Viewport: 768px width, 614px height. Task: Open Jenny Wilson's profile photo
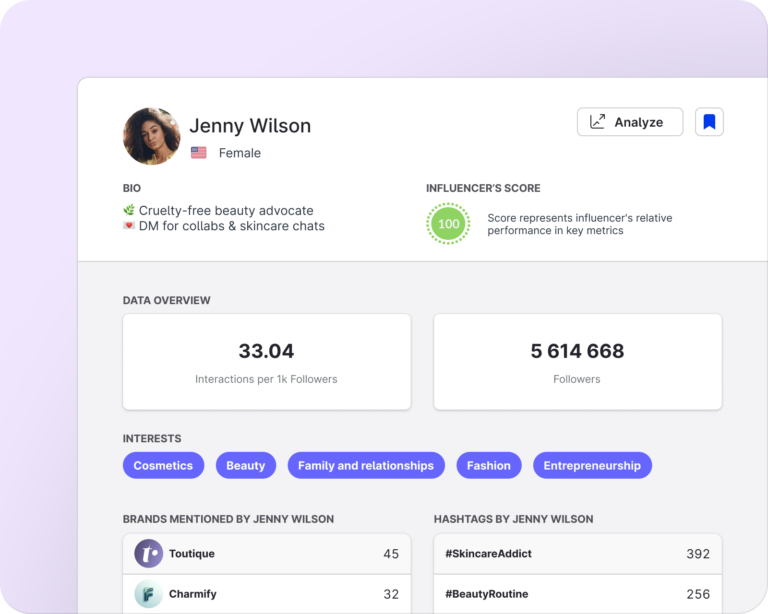pos(151,136)
